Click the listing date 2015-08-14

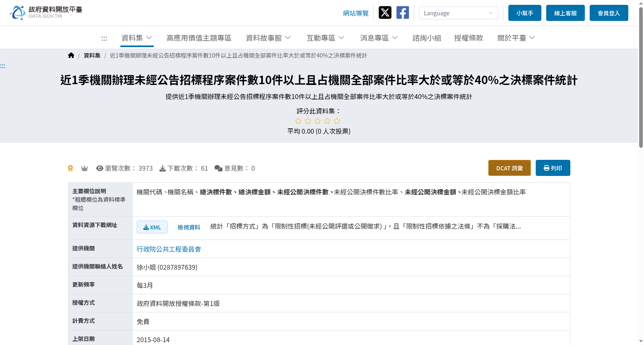click(x=153, y=340)
